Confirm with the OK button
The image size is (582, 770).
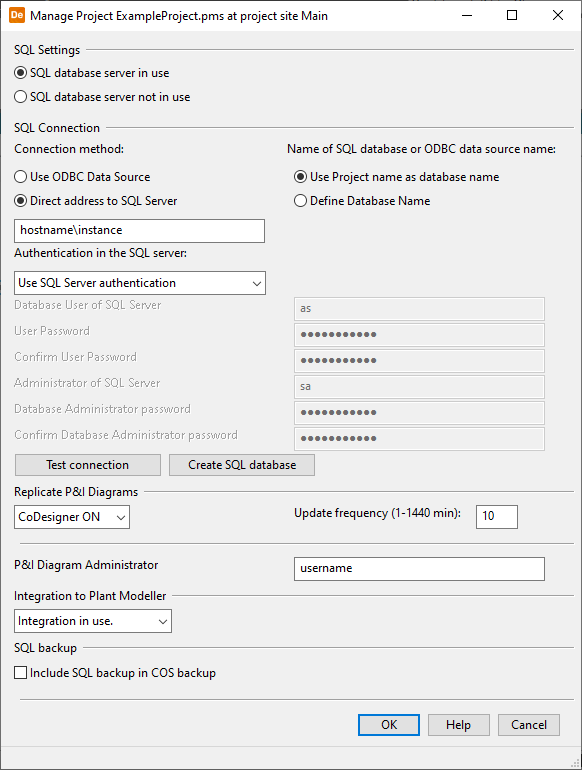(389, 725)
